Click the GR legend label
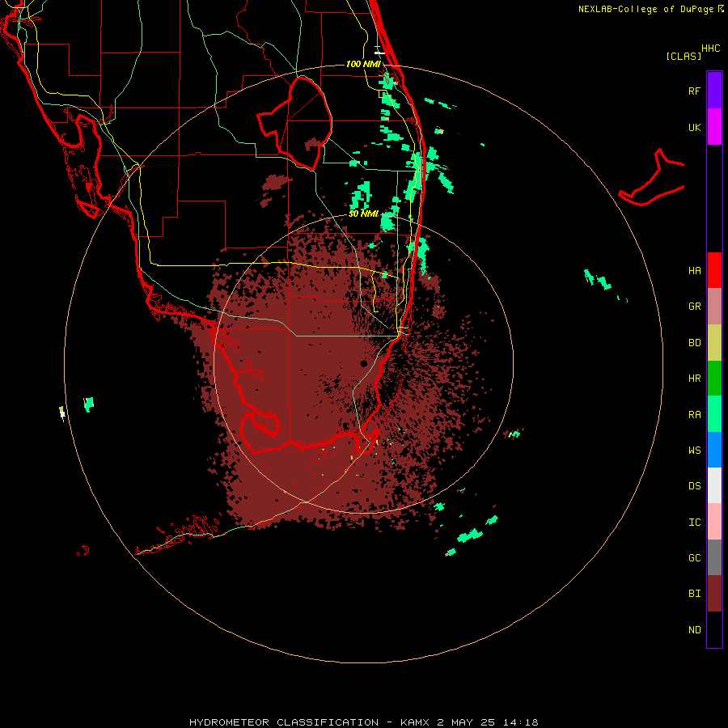 pos(694,307)
